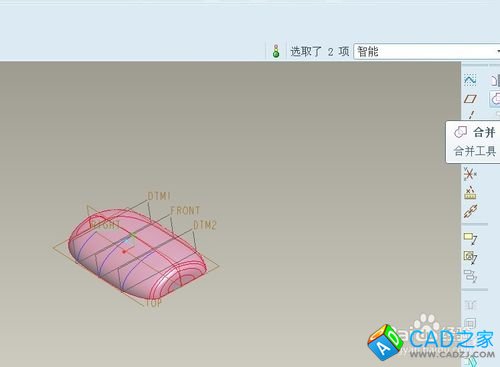Open the 智能 selection filter dropdown
The height and width of the screenshot is (367, 500).
click(x=427, y=52)
